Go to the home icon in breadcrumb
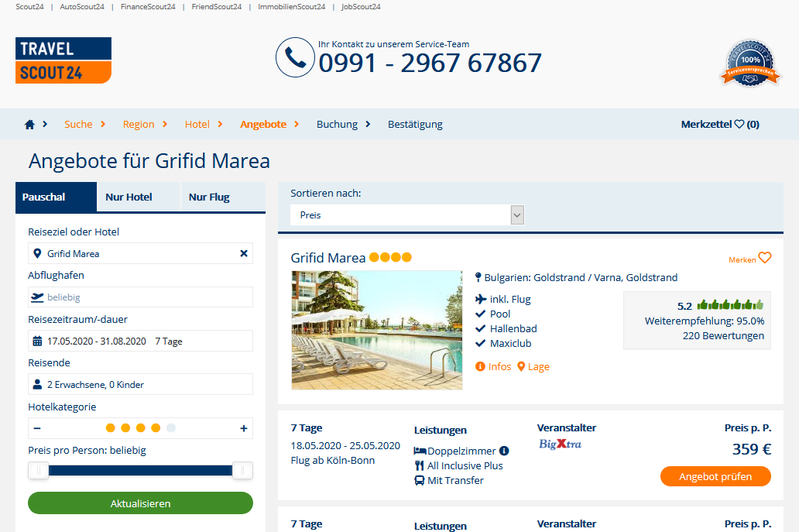799x532 pixels. (x=29, y=125)
